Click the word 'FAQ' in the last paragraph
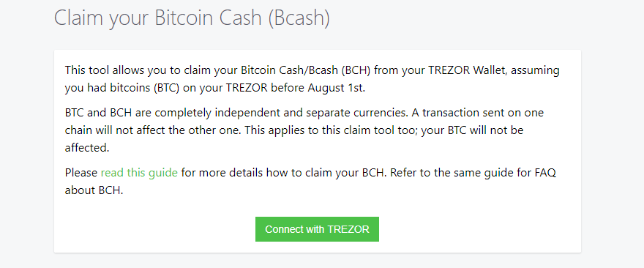Viewport: 644px width, 268px height. pos(545,172)
